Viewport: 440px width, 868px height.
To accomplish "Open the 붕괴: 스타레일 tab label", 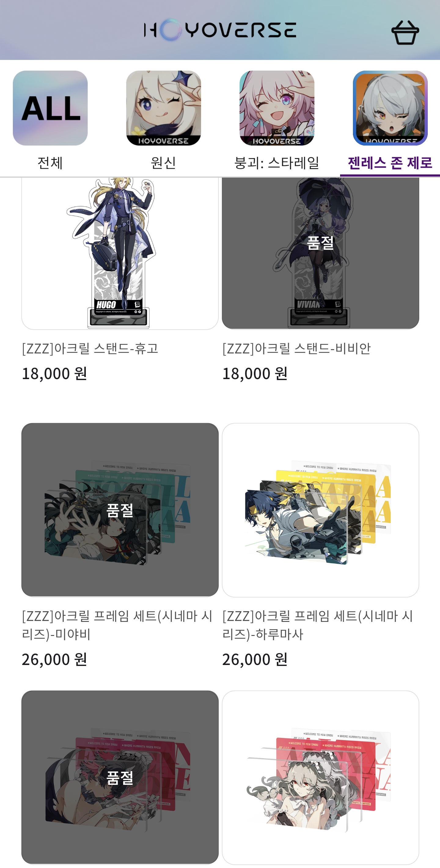I will click(277, 163).
